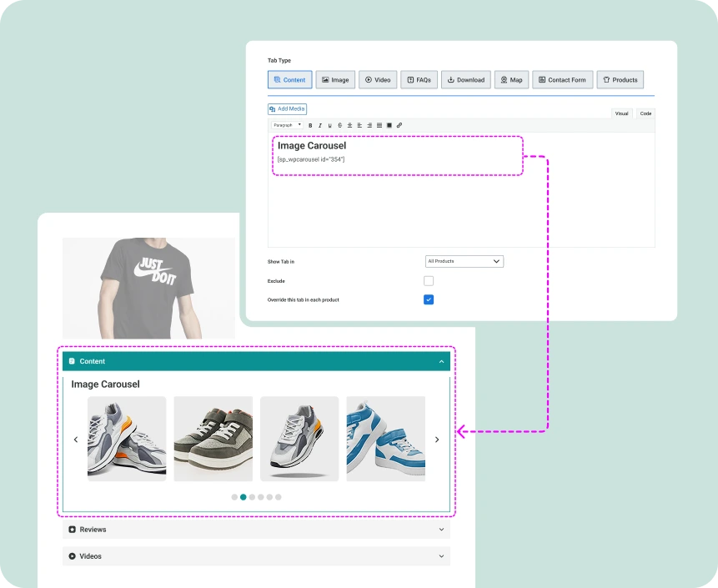Go to the next carousel slide arrow
Image resolution: width=718 pixels, height=588 pixels.
tap(437, 440)
